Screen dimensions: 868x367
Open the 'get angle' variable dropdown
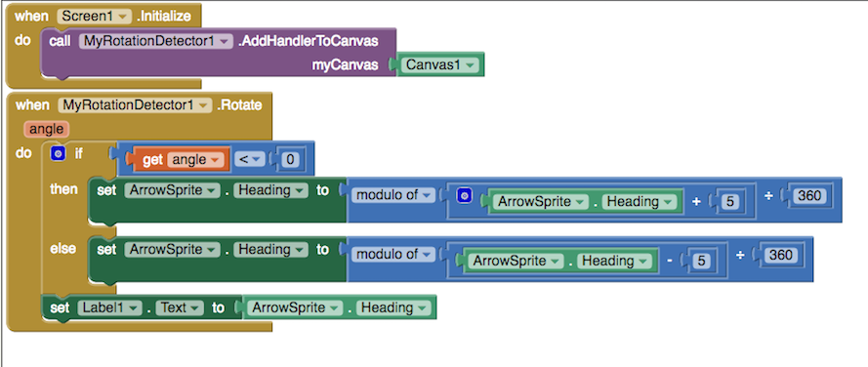(196, 160)
